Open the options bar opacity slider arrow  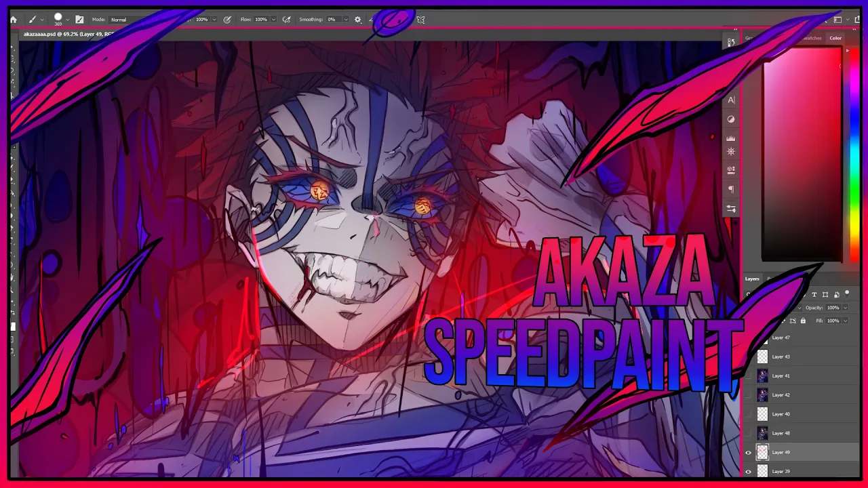(x=215, y=20)
